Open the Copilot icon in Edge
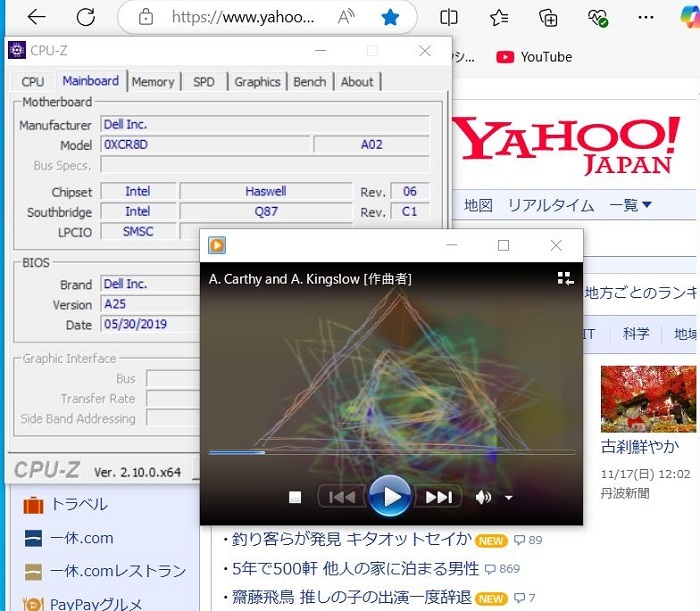Image resolution: width=700 pixels, height=611 pixels. (690, 18)
